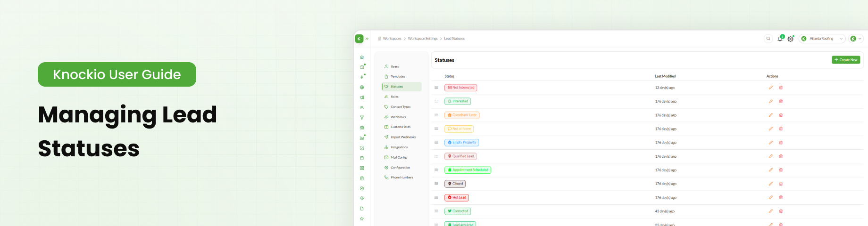Viewport: 868px width, 226px height.
Task: Open the user profile dropdown
Action: coord(856,39)
